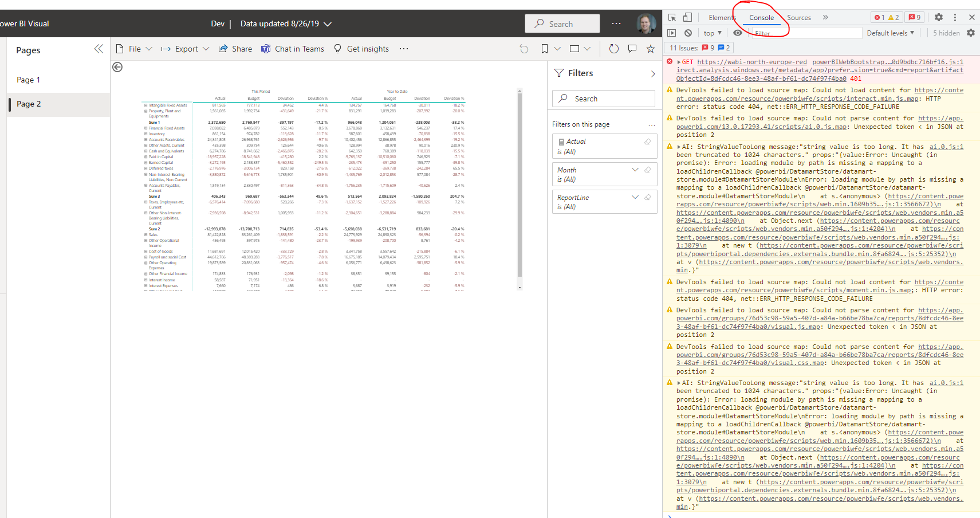Screen dimensions: 980x518
Task: Open the top execution context dropdown
Action: point(711,33)
